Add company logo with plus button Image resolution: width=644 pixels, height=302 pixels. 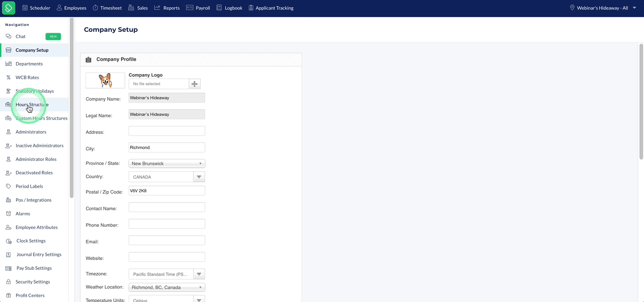194,84
